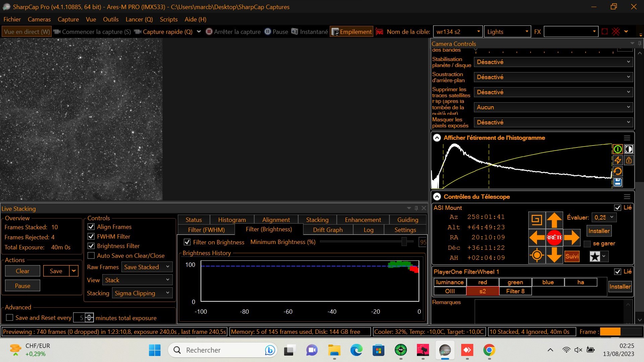
Task: Open Microsoft Edge from the taskbar
Action: (356, 350)
